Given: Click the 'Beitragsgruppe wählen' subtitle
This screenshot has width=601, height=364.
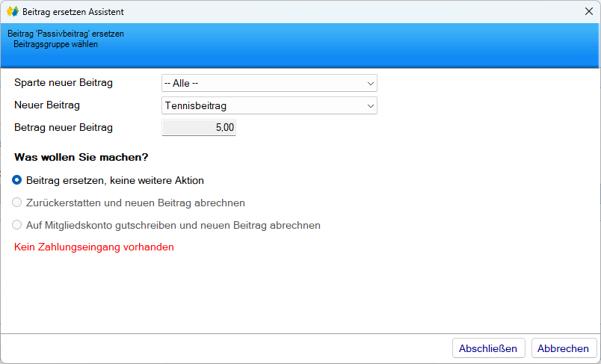Looking at the screenshot, I should point(55,44).
